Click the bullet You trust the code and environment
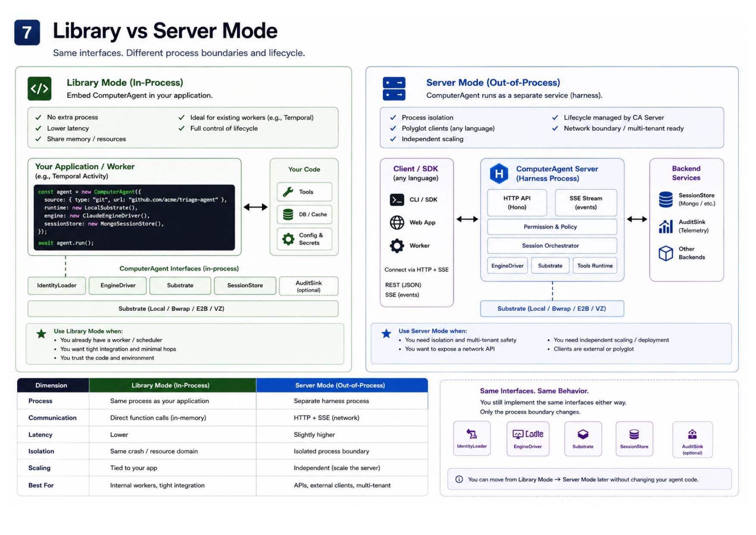The height and width of the screenshot is (535, 756). 107,358
